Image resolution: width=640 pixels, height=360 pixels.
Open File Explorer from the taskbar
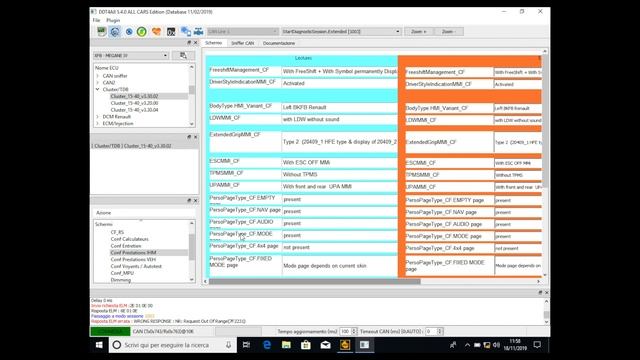click(x=287, y=345)
